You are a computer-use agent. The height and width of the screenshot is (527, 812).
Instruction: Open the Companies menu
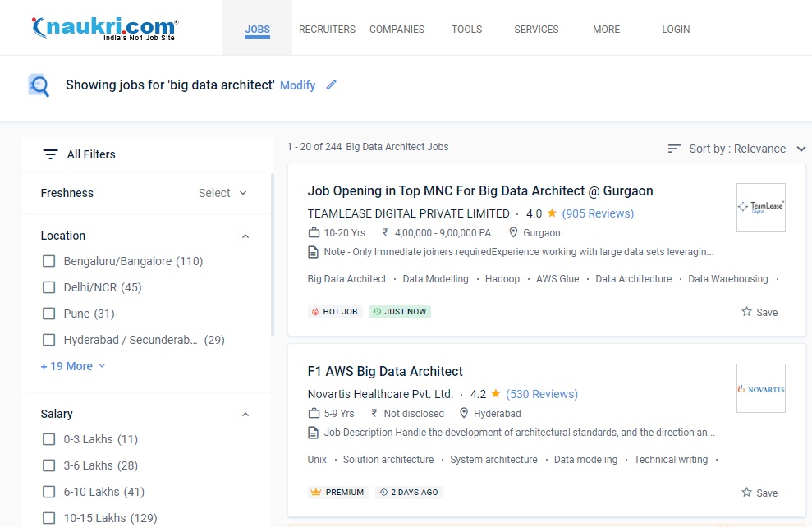(x=397, y=29)
